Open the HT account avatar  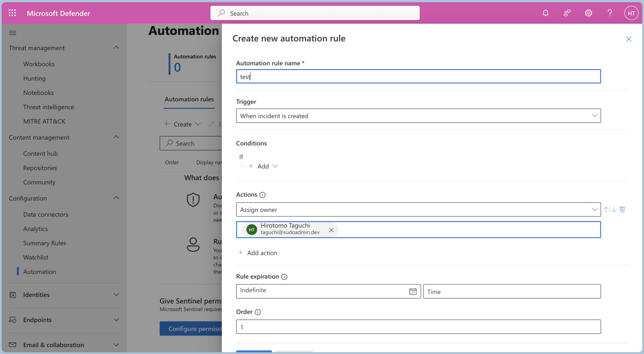(631, 13)
